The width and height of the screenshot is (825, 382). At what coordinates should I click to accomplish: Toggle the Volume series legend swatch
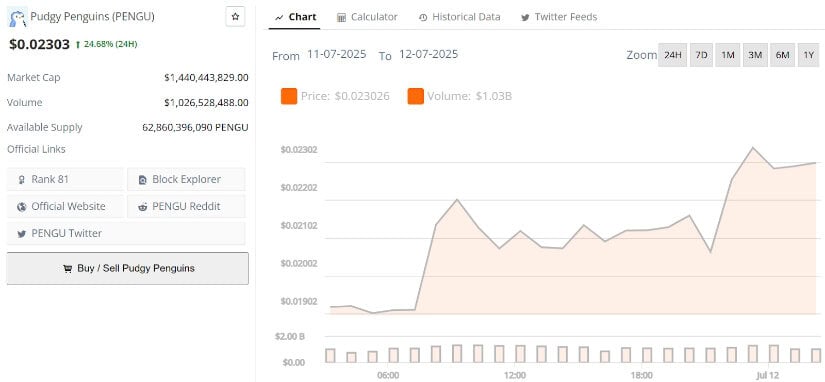point(416,96)
